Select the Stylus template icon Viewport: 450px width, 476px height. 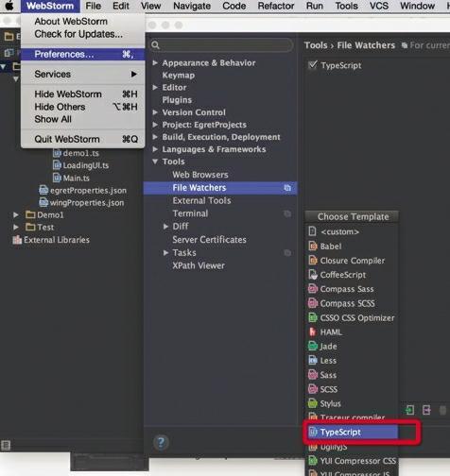313,403
